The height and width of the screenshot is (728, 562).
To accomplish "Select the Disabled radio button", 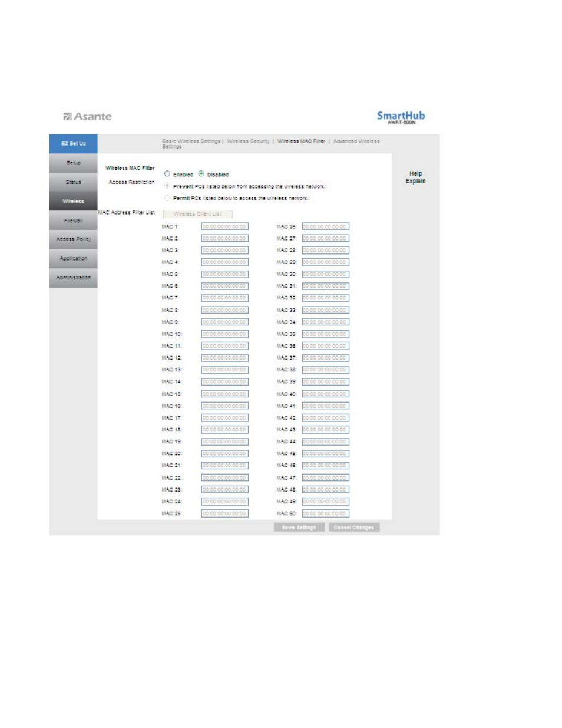I will point(201,174).
